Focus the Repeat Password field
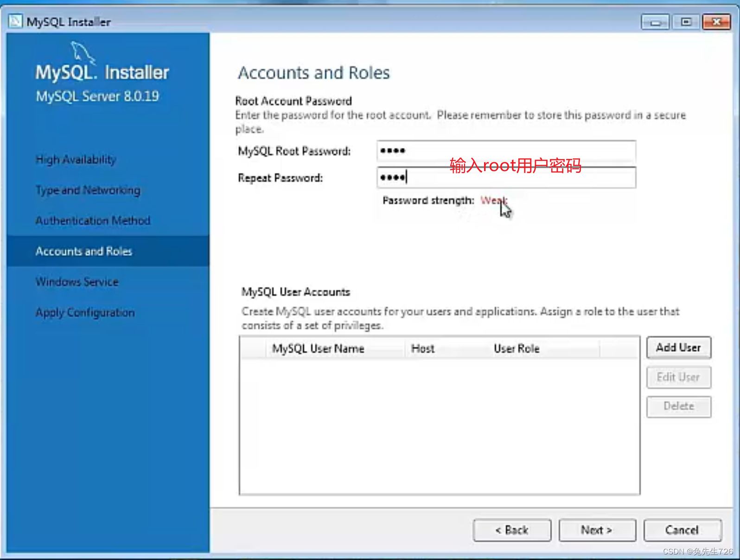Viewport: 740px width, 560px height. click(506, 177)
